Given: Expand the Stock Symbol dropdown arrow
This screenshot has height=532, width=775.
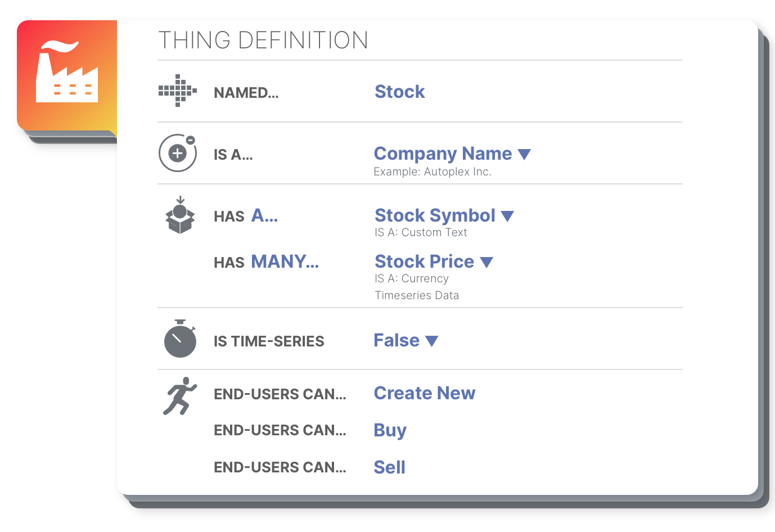Looking at the screenshot, I should click(x=507, y=216).
